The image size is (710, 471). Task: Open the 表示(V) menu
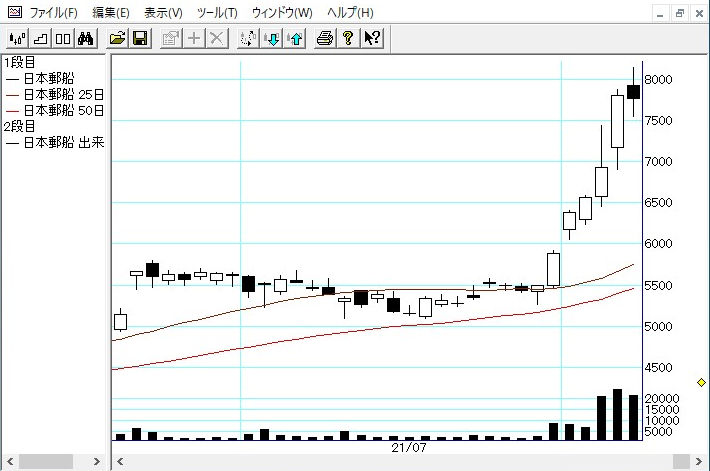pos(163,13)
